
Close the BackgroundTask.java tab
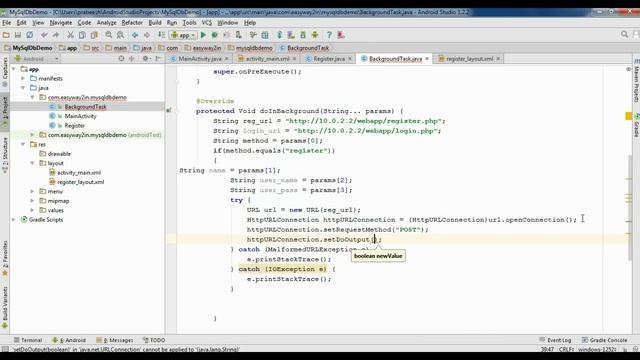point(427,59)
